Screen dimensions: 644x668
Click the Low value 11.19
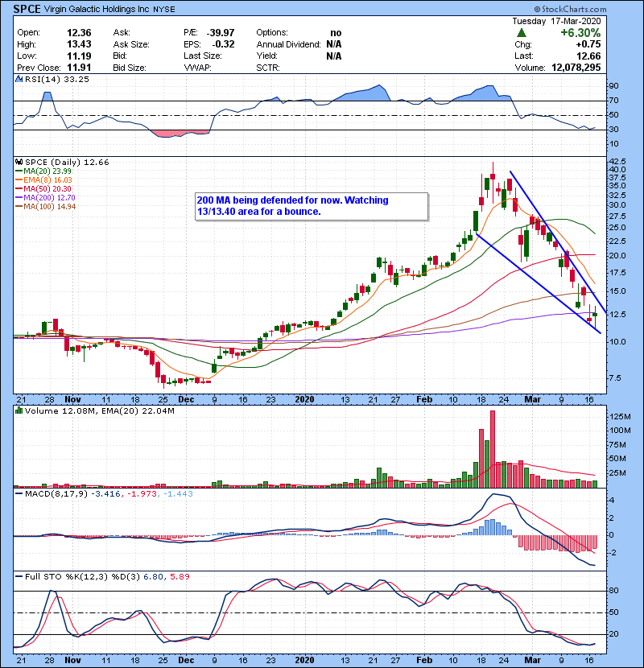coord(79,56)
